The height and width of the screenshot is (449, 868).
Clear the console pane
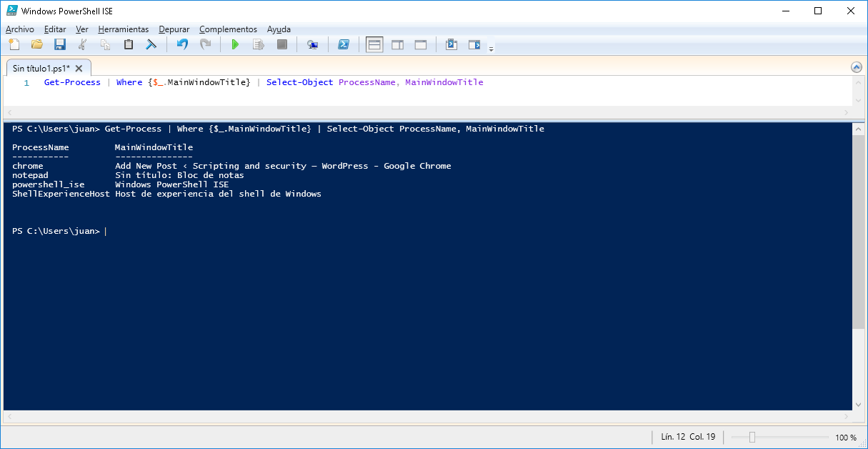coord(151,44)
